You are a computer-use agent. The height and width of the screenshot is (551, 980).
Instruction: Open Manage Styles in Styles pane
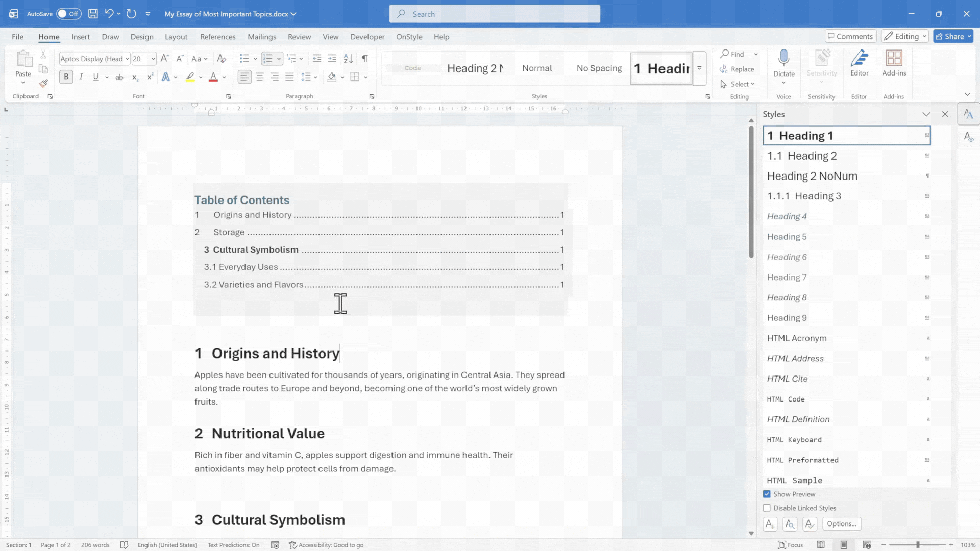(810, 524)
